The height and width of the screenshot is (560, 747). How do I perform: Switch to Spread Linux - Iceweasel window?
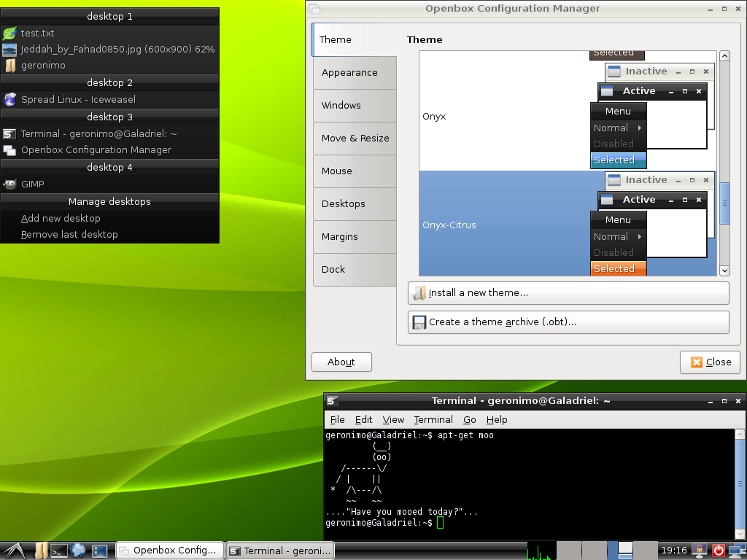click(x=109, y=99)
